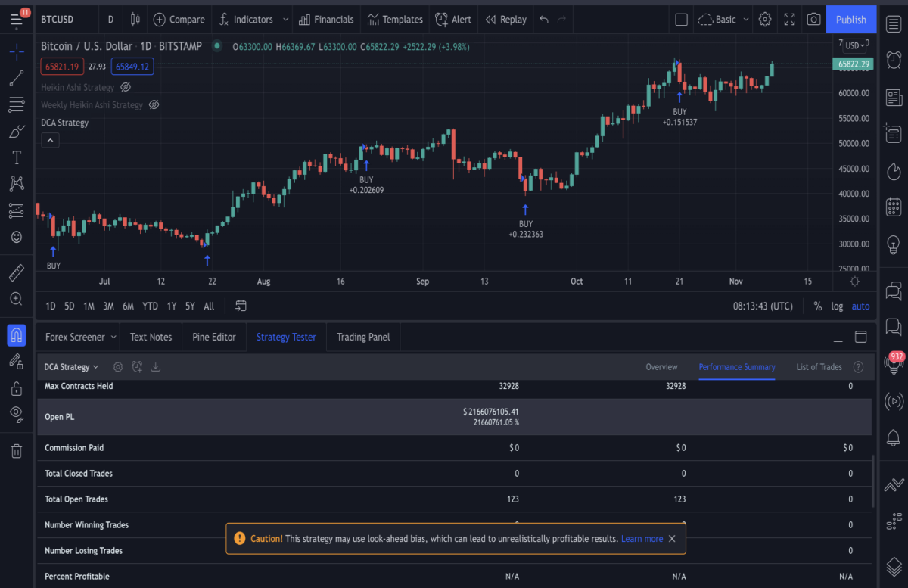Open candlestick chart type selector
The image size is (908, 588).
pos(135,20)
